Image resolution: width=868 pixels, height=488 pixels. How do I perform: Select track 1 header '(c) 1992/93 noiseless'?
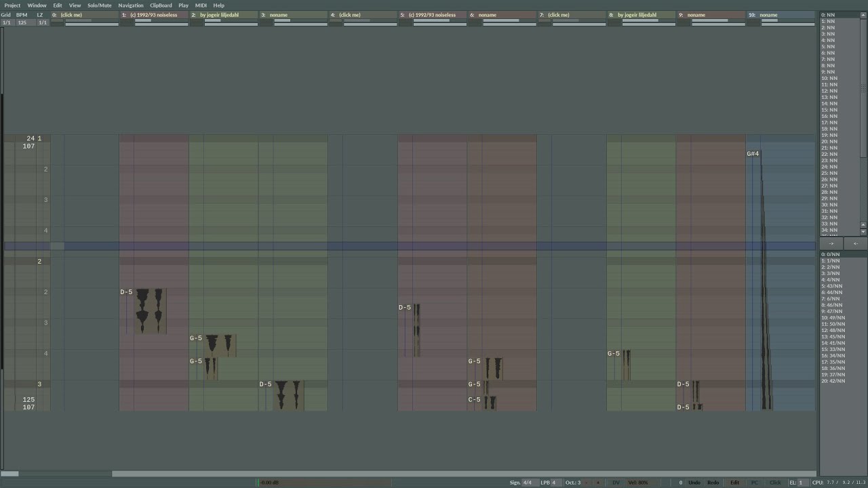point(154,15)
